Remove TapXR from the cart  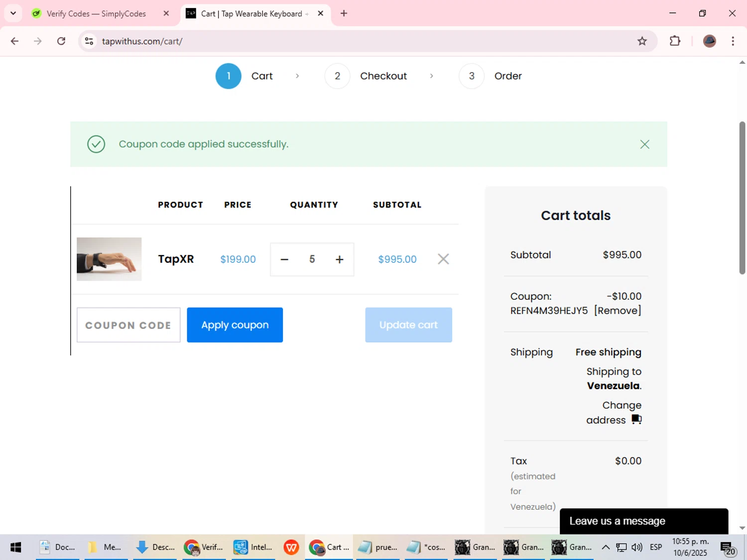(443, 259)
